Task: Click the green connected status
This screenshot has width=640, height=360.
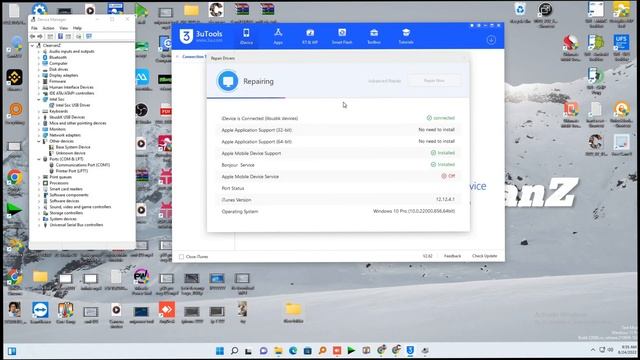Action: [440, 118]
